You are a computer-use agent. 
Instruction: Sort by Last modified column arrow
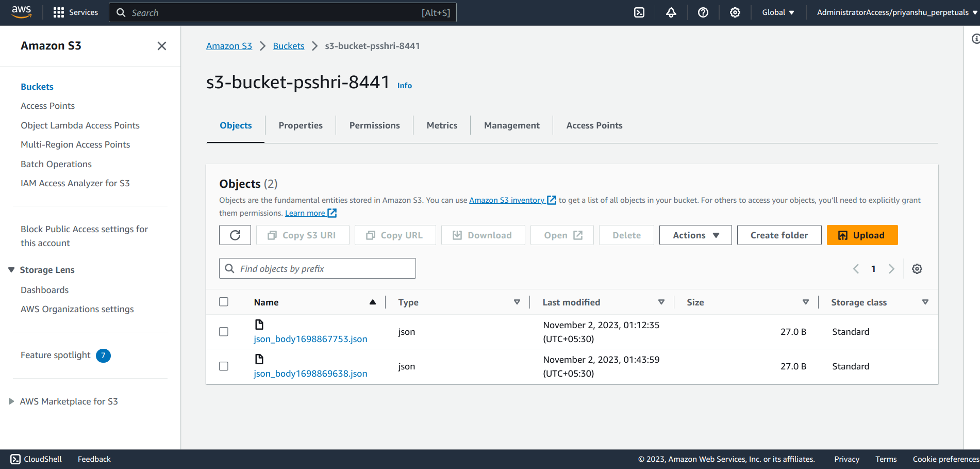pyautogui.click(x=661, y=302)
